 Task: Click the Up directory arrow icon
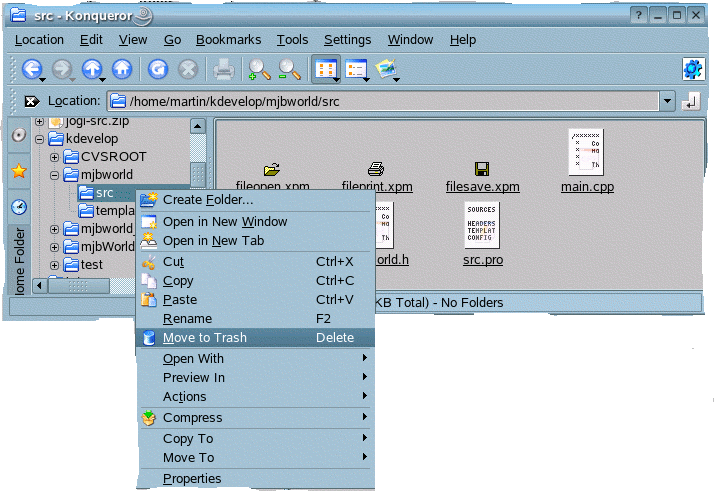coord(92,69)
